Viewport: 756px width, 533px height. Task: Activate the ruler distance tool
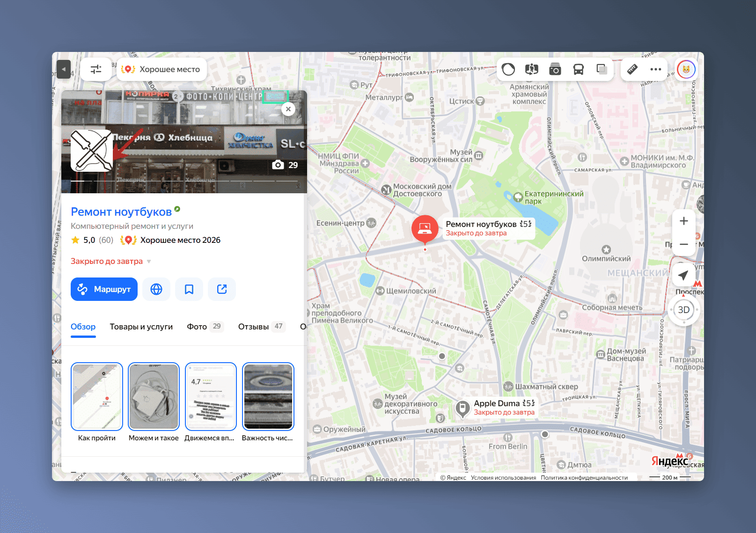point(632,69)
